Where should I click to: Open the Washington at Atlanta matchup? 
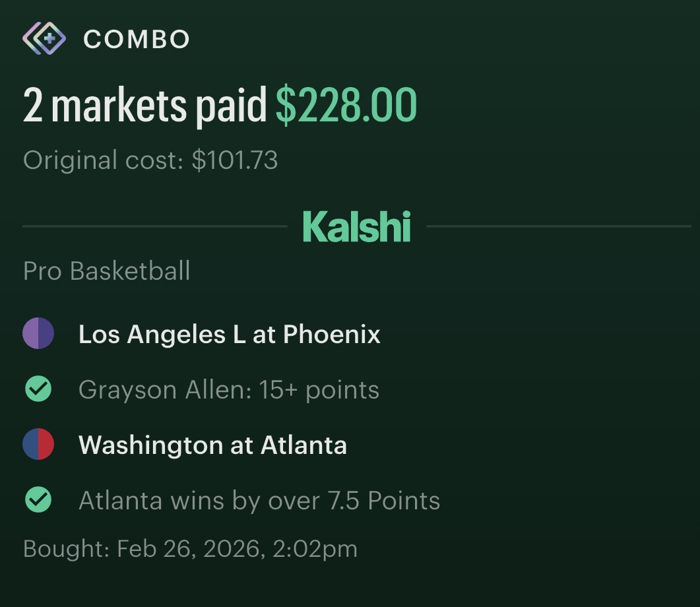(212, 445)
